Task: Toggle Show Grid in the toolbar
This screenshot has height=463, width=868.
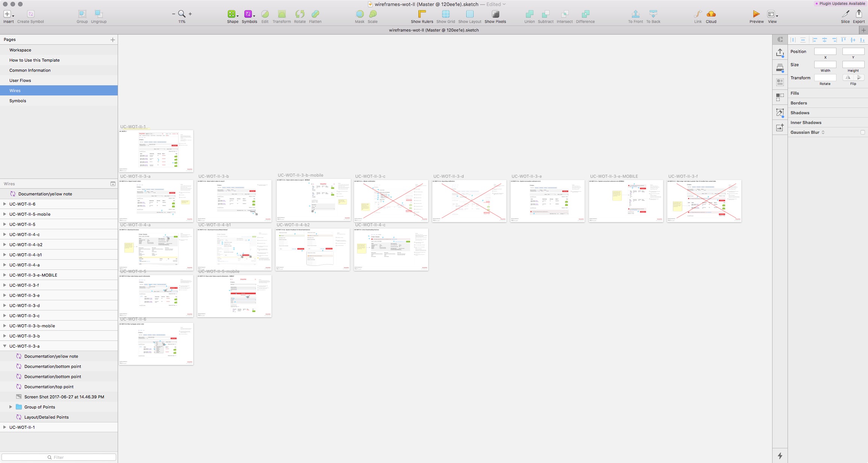Action: point(445,14)
